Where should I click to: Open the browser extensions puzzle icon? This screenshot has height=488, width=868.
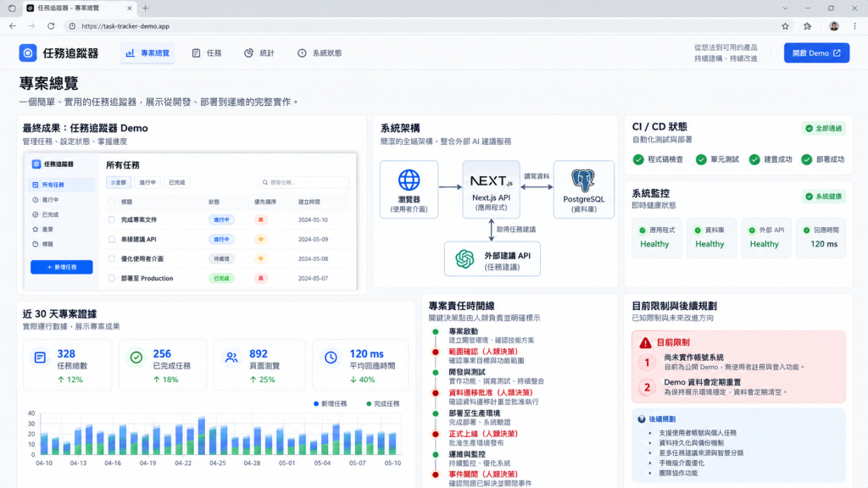coord(808,26)
